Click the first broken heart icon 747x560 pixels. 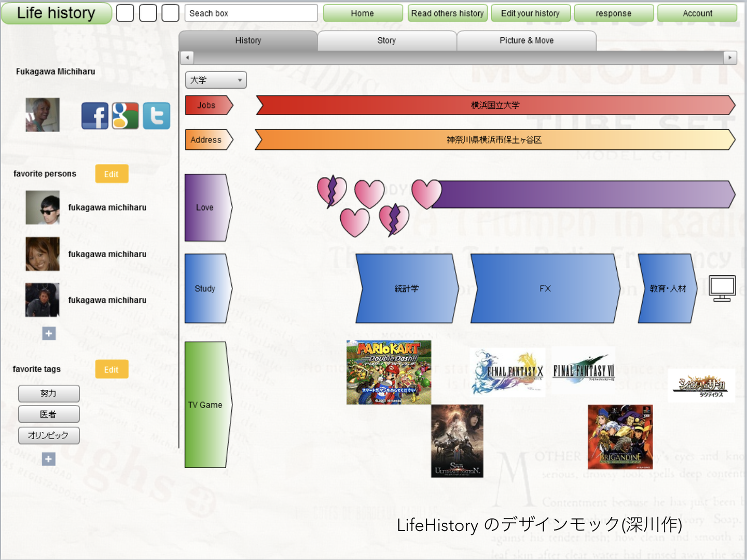[331, 191]
